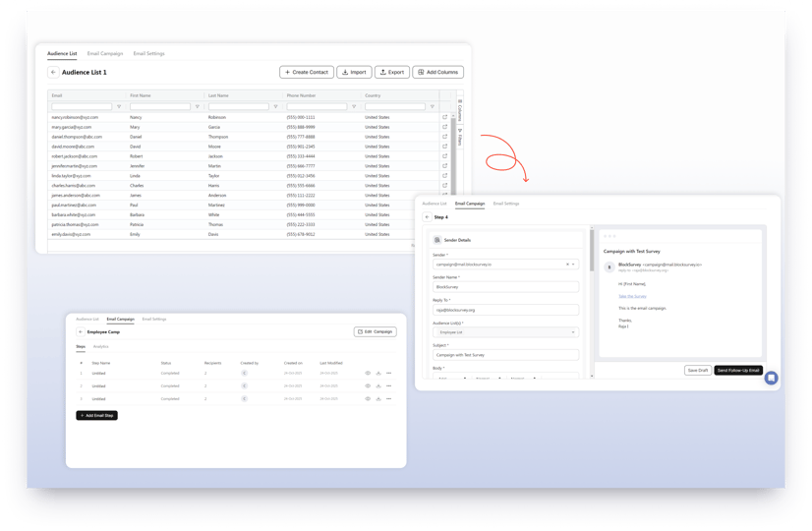Open jennifer.martin contact row edit icon
The image size is (812, 531).
coord(444,166)
